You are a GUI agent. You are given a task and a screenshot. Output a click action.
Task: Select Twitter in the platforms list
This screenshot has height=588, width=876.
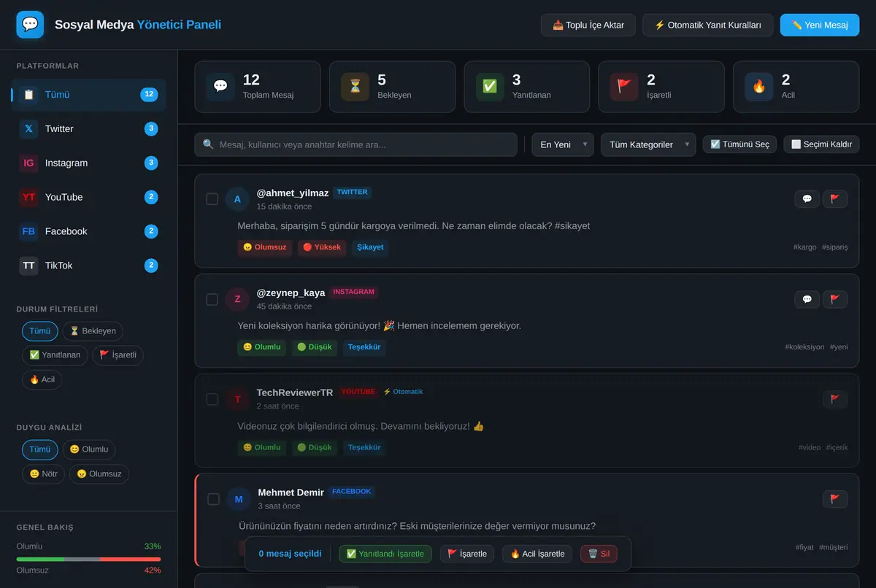[x=88, y=129]
